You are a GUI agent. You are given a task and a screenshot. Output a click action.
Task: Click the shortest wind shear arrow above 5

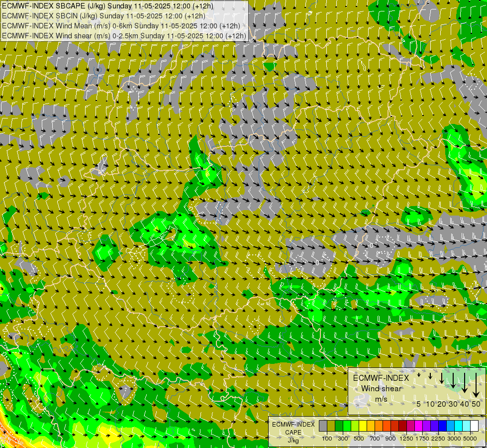419,375
